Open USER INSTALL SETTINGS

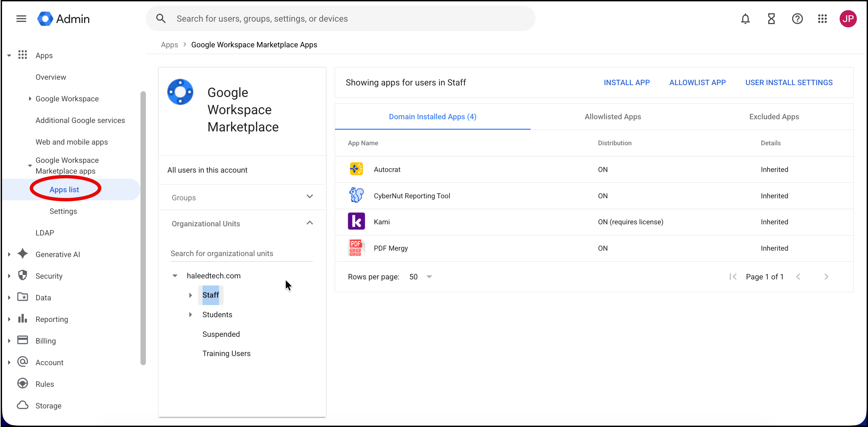(x=789, y=82)
